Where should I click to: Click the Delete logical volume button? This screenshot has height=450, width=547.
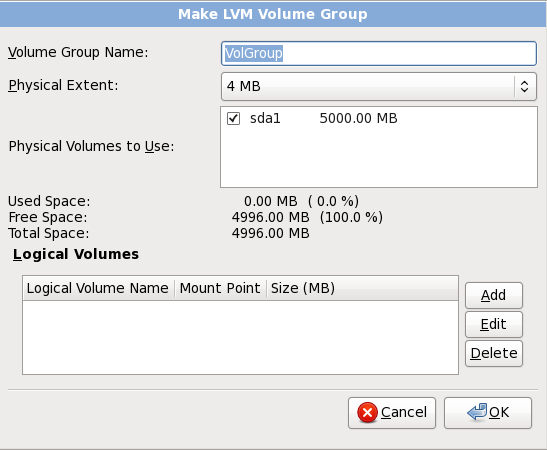click(494, 353)
